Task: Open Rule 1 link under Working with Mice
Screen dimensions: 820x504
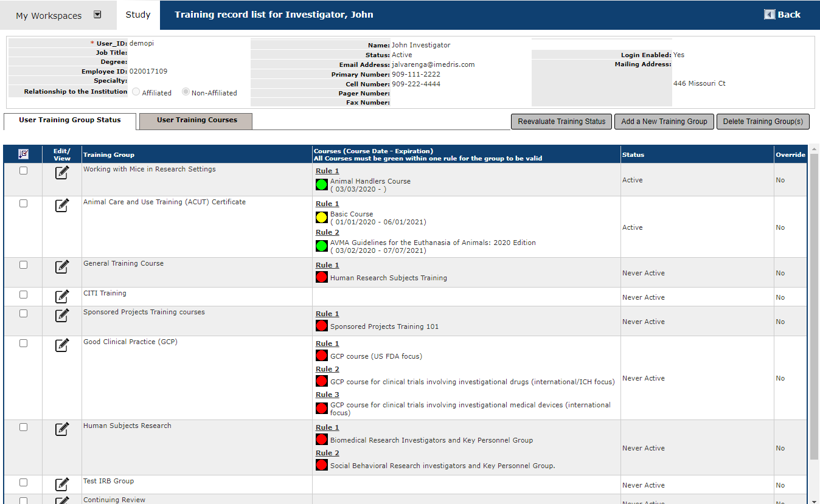Action: click(x=327, y=171)
